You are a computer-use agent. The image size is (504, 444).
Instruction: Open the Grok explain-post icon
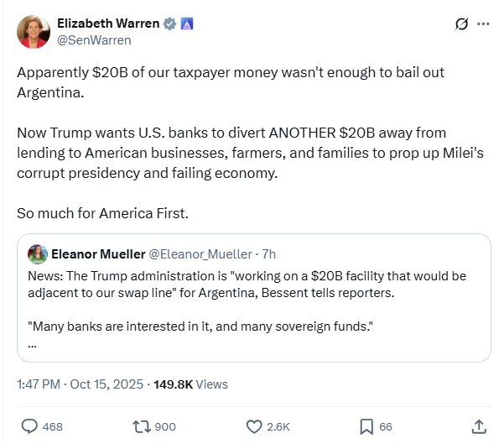(x=460, y=24)
